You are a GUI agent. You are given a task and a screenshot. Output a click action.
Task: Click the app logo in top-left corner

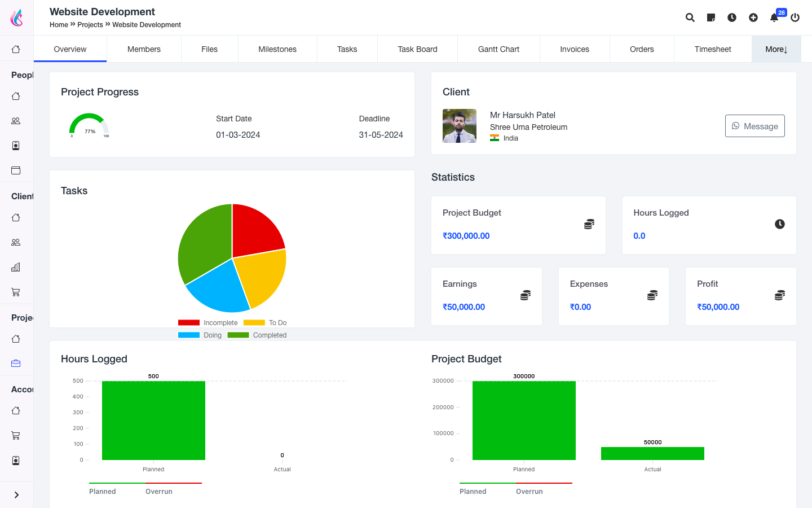pos(17,17)
